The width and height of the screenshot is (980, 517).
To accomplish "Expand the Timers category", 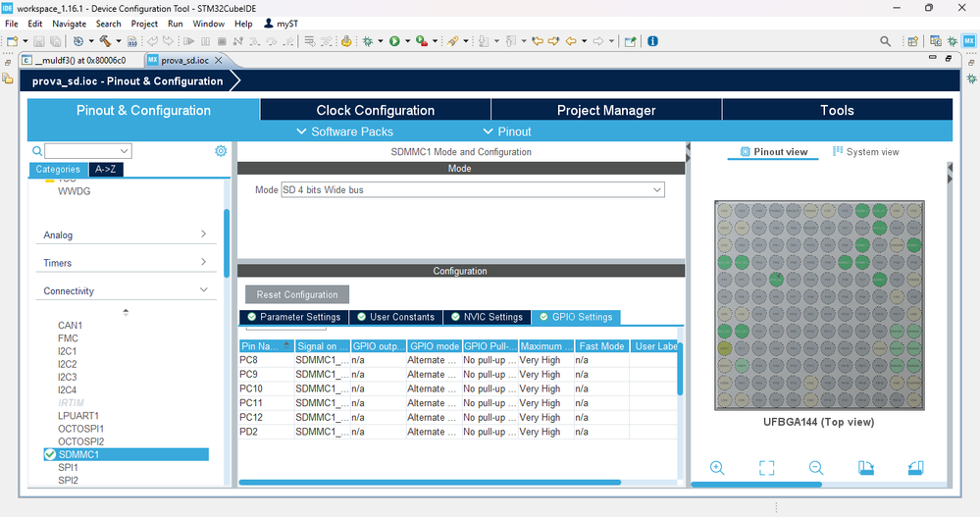I will click(125, 263).
